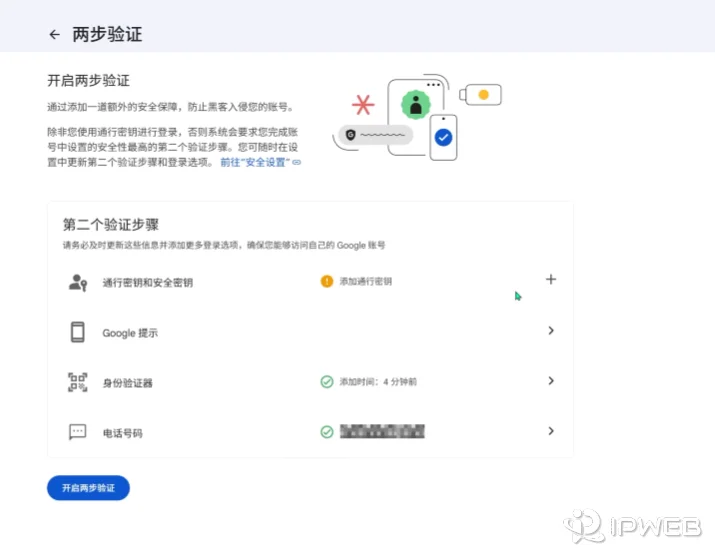Screen dimensions: 715x556
Task: Select the 身份验证器 label
Action: pyautogui.click(x=127, y=383)
